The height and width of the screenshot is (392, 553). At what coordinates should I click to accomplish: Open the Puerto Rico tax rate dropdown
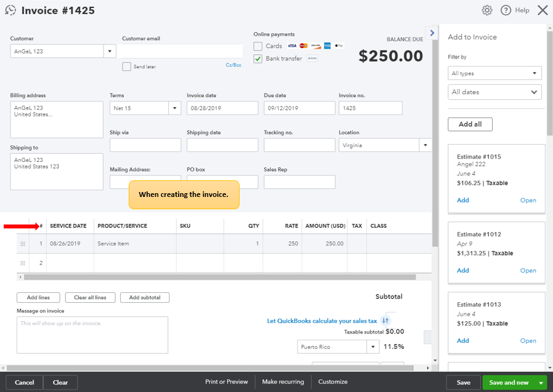point(373,347)
